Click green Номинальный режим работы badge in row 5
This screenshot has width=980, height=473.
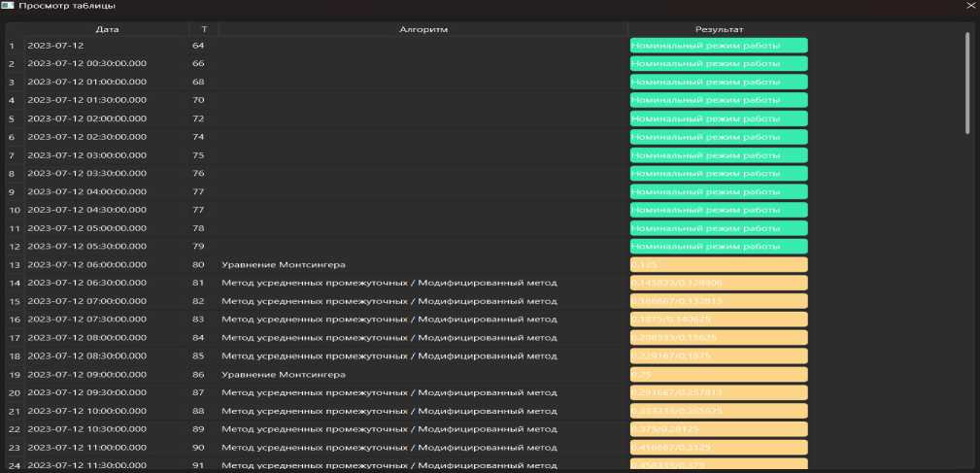pos(719,118)
